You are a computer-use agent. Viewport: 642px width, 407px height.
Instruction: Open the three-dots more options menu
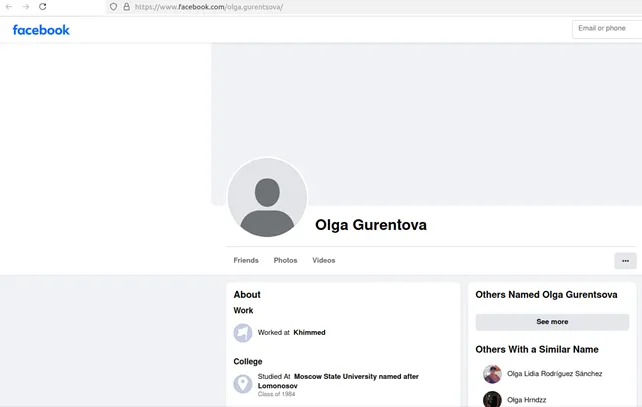625,261
